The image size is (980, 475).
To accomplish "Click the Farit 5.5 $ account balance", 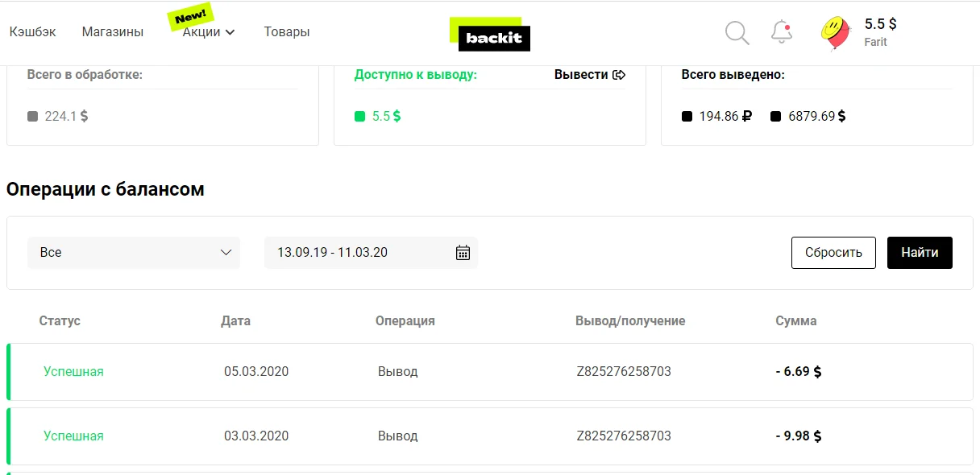I will tap(880, 32).
